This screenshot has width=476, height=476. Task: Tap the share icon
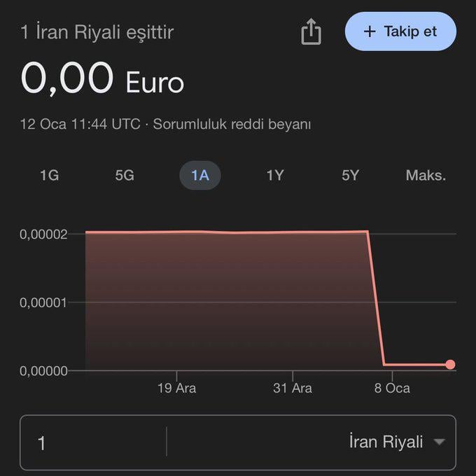click(311, 32)
